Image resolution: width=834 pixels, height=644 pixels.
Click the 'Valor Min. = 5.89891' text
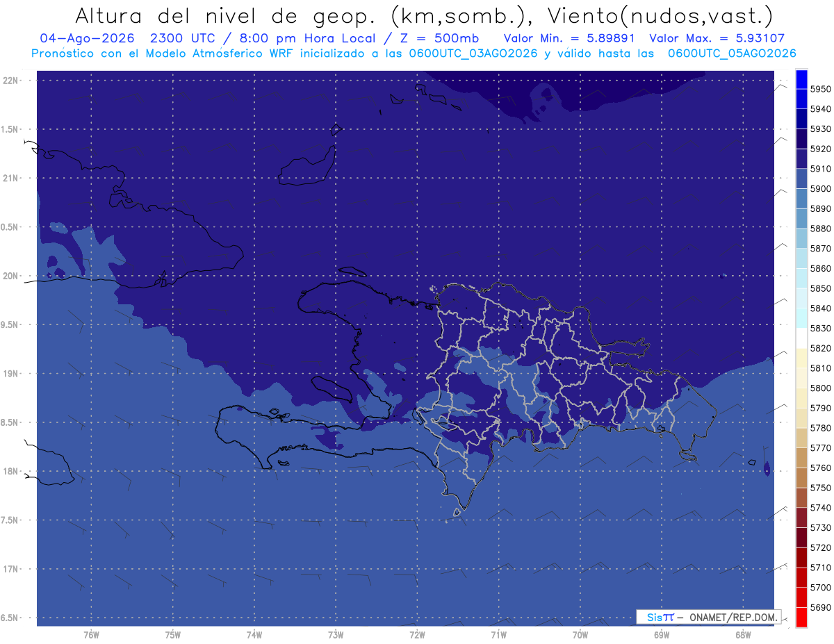click(x=569, y=38)
